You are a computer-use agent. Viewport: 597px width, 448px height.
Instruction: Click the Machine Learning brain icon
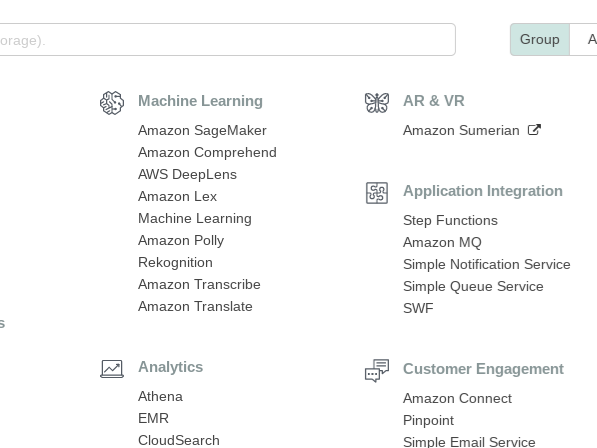pos(112,103)
